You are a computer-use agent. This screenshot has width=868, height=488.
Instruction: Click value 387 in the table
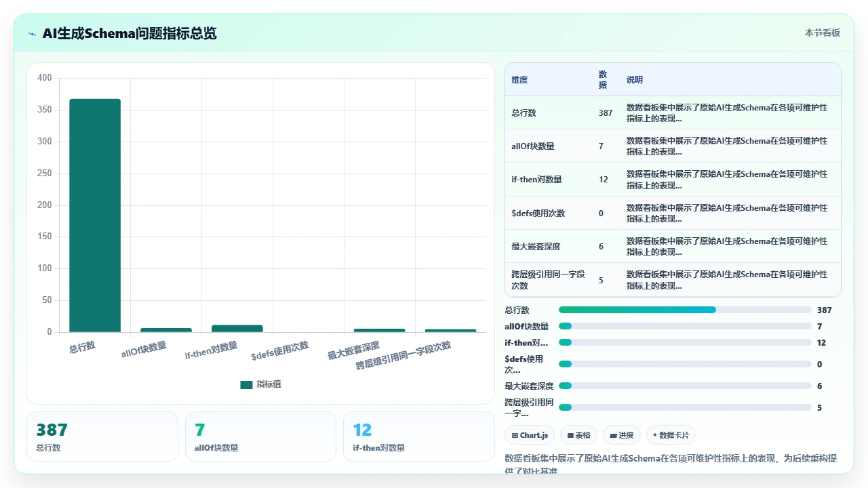pyautogui.click(x=606, y=113)
